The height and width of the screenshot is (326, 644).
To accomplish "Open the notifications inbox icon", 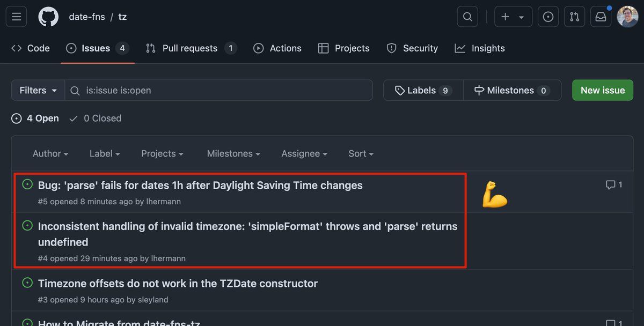I will [601, 17].
